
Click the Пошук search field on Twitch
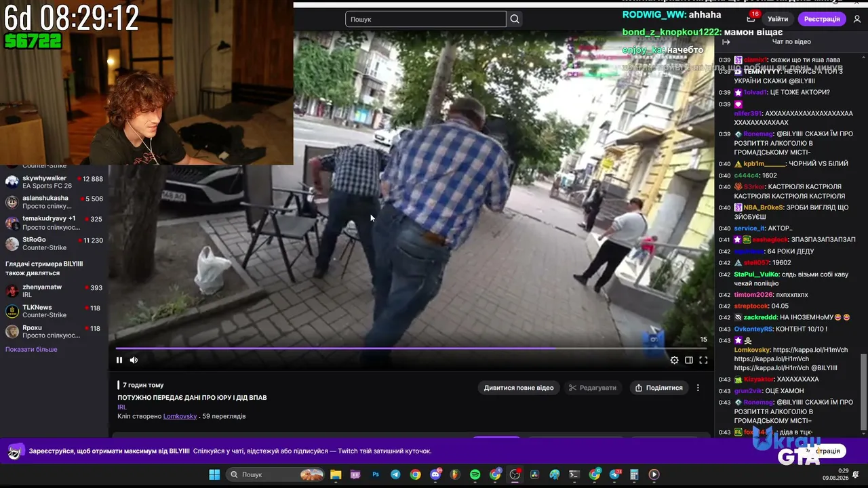pyautogui.click(x=426, y=19)
